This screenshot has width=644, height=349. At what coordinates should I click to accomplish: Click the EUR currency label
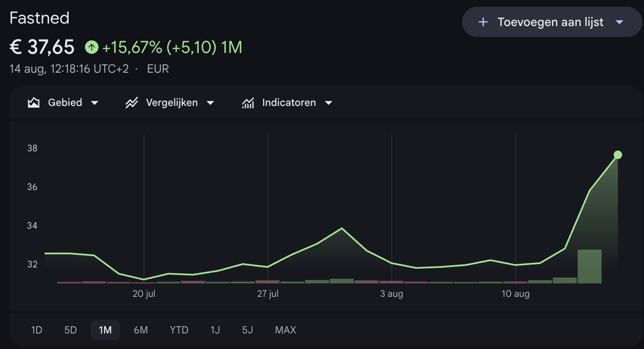click(158, 69)
